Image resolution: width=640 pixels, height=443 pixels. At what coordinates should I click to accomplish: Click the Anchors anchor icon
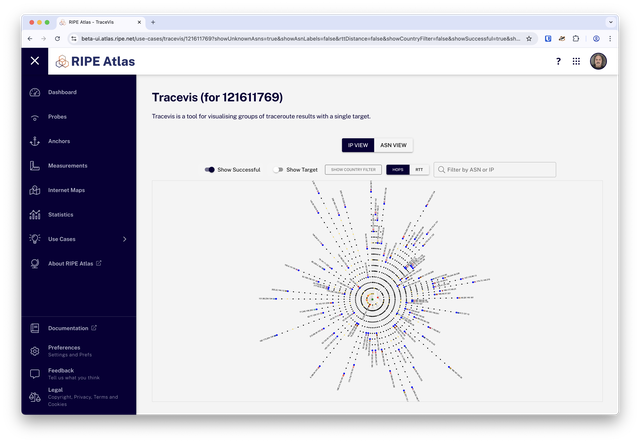pos(35,141)
